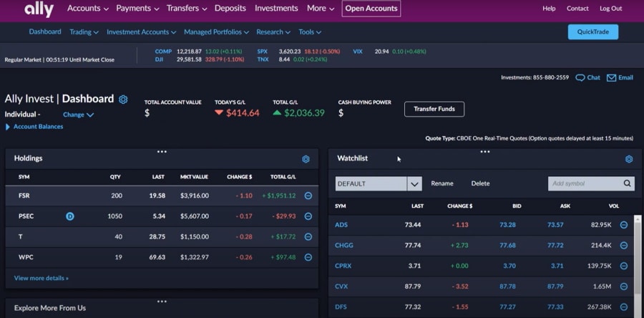Expand the Trading submenu

point(84,32)
